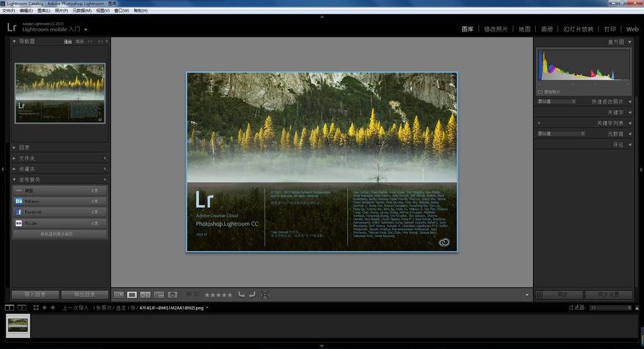Open the 默认值 preset dropdown in Quick Develop
Screen dimensions: 644x349
tap(556, 102)
